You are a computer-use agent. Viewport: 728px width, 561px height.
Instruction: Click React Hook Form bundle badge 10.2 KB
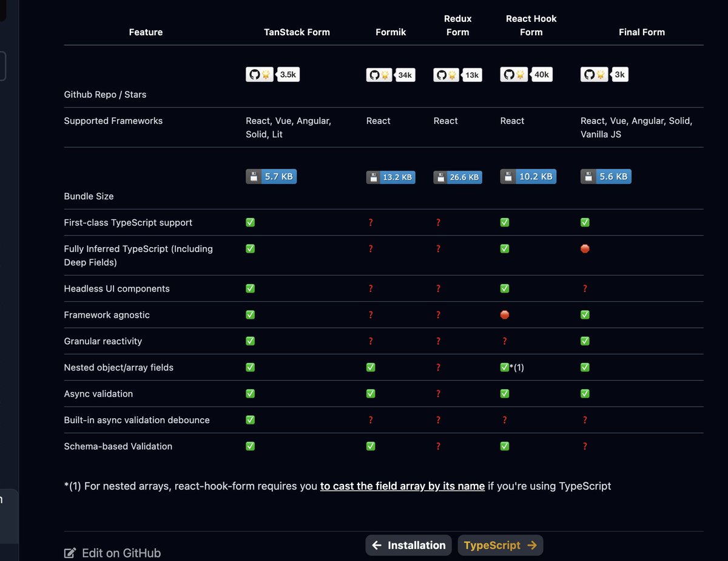click(528, 177)
